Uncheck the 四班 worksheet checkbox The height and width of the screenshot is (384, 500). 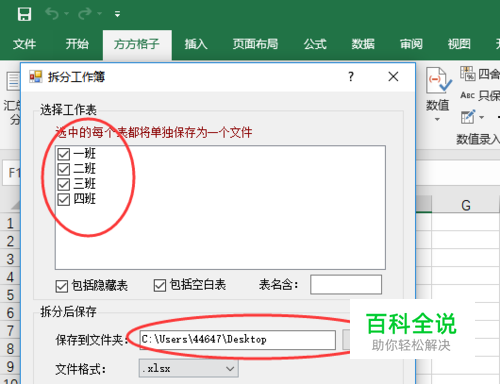click(63, 199)
